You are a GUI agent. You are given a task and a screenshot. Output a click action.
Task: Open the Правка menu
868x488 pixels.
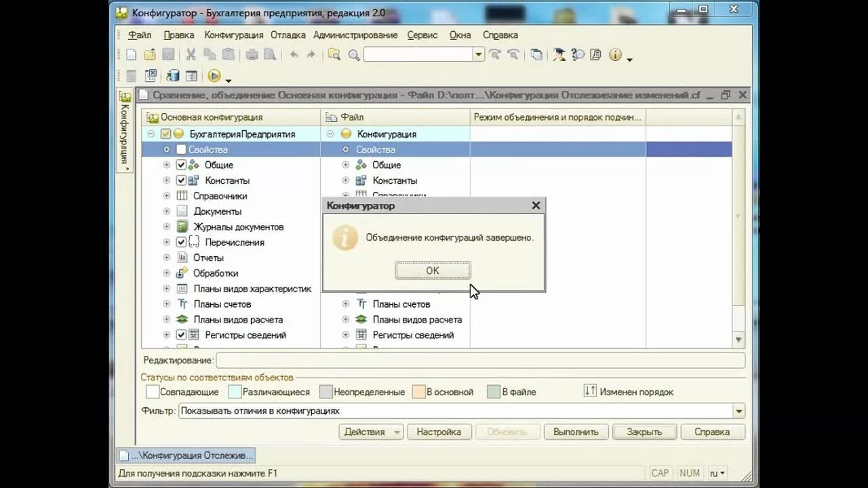pos(179,35)
